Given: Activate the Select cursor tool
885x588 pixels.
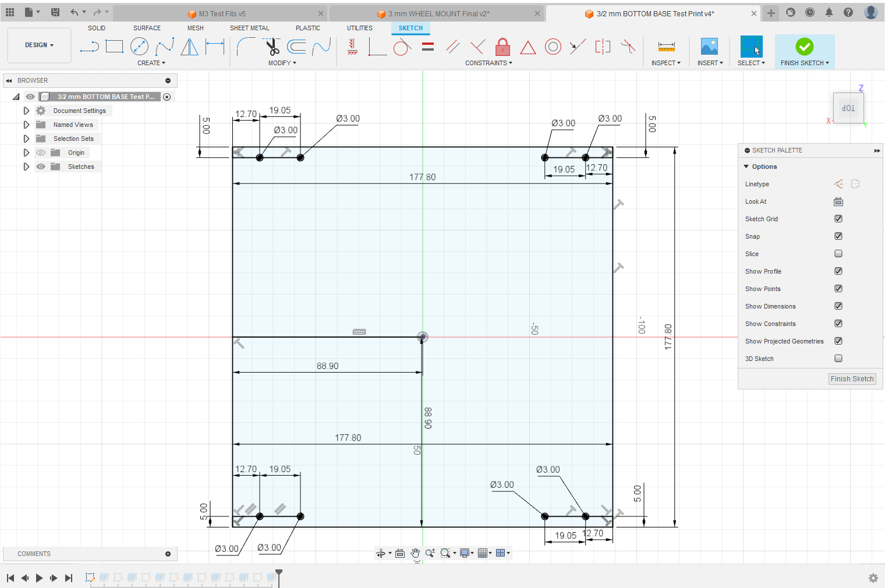Looking at the screenshot, I should pyautogui.click(x=751, y=47).
